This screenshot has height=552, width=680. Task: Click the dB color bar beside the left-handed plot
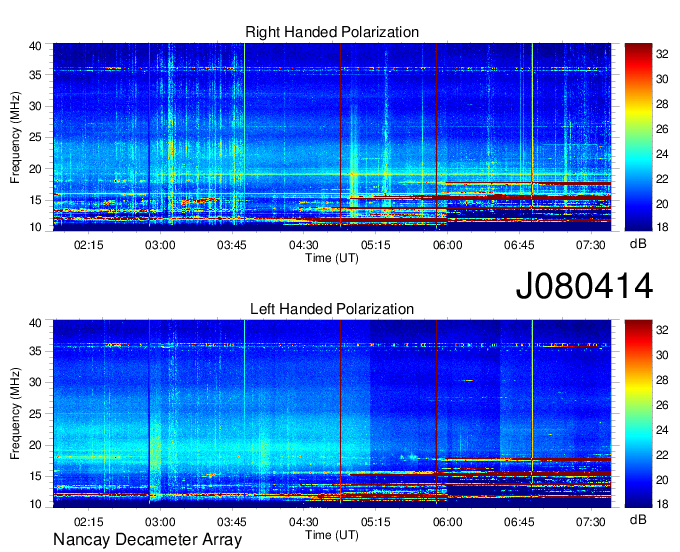pos(638,414)
